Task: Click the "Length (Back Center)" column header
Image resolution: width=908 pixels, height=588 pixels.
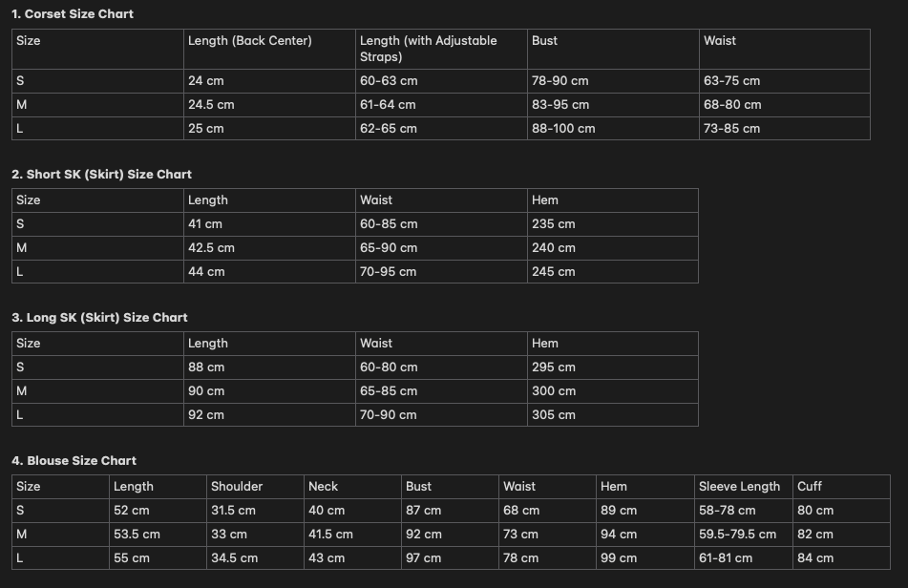Action: pos(250,41)
